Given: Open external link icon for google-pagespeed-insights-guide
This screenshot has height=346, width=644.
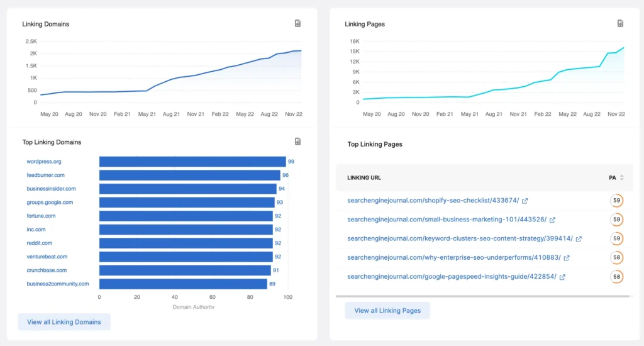Looking at the screenshot, I should click(x=562, y=277).
